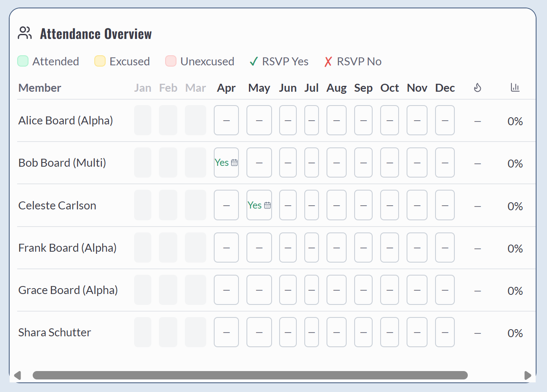
Task: Click Celeste Carlson's 0% attendance rate
Action: point(515,206)
